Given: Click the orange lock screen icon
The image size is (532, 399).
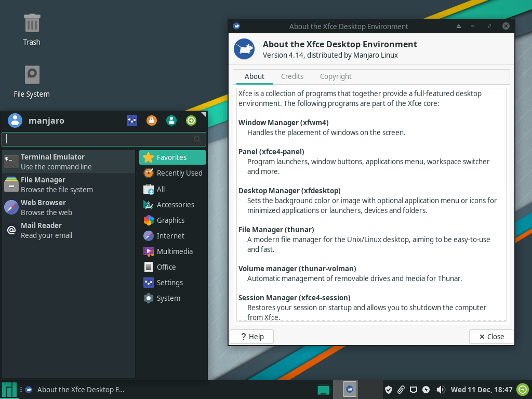Looking at the screenshot, I should (152, 120).
